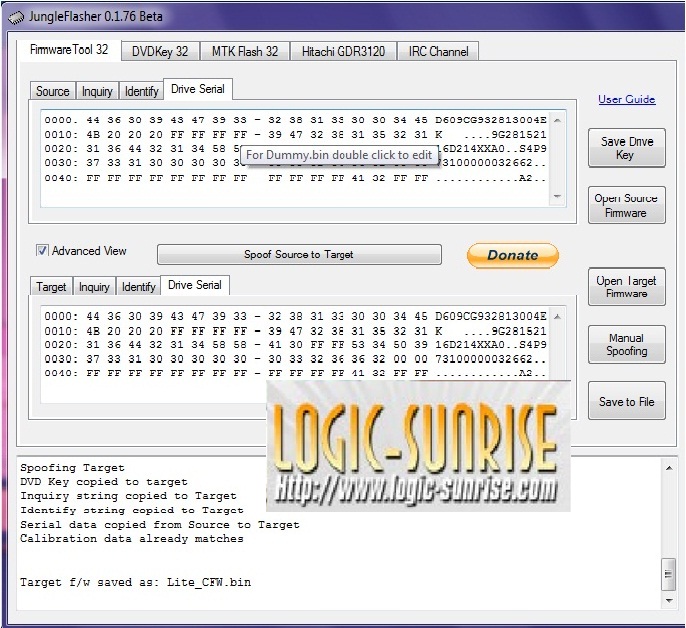
Task: Click target hex row 0030
Action: tap(296, 359)
